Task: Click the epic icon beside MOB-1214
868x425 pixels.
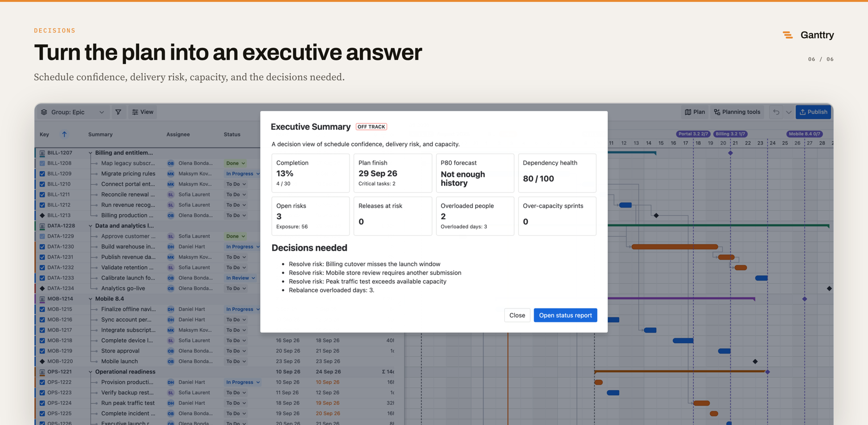Action: coord(42,299)
